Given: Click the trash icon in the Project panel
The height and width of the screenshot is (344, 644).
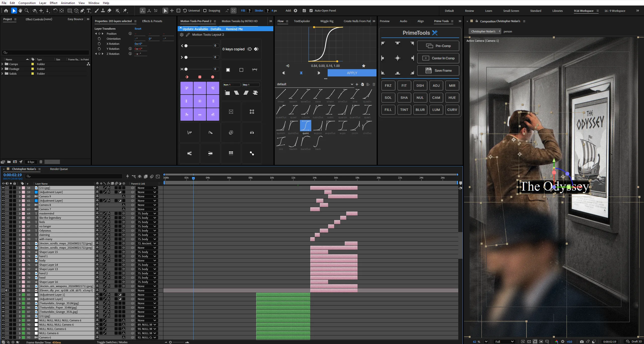Looking at the screenshot, I should coord(41,162).
